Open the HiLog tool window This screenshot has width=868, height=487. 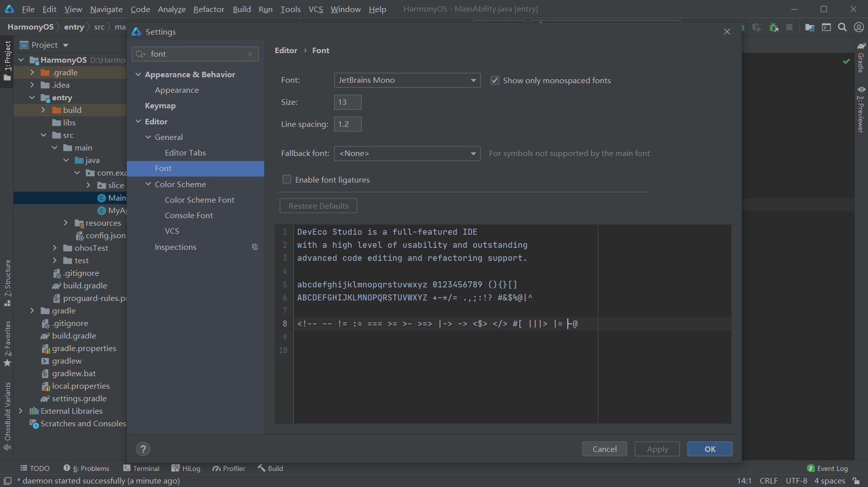186,468
